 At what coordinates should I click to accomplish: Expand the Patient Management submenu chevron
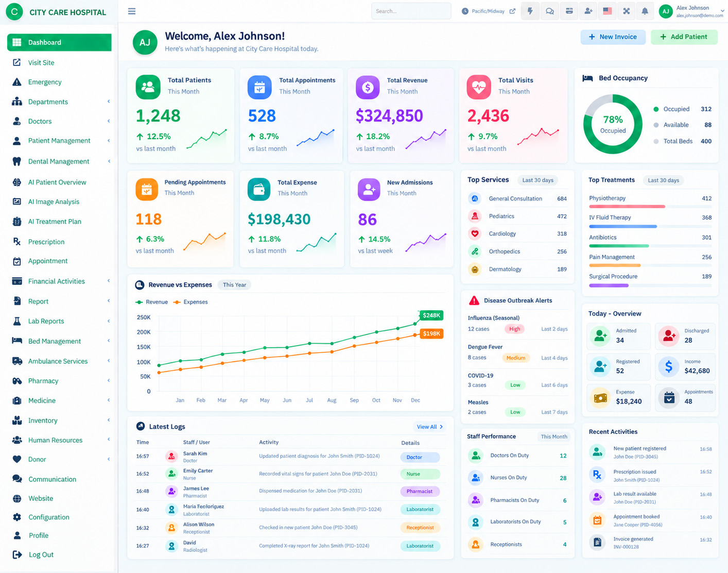click(x=109, y=141)
